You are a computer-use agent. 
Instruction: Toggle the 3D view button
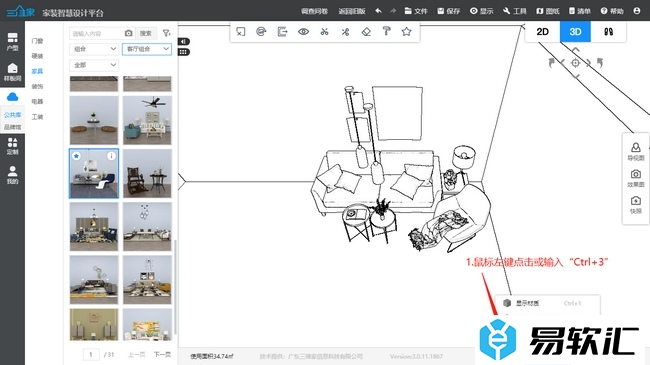tap(575, 32)
